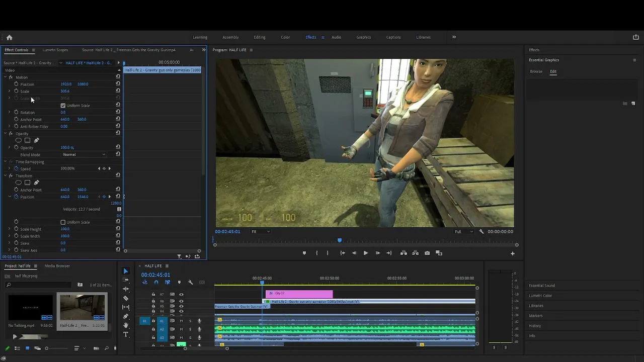
Task: Create 4-point polygon mask under Transform
Action: 28,183
